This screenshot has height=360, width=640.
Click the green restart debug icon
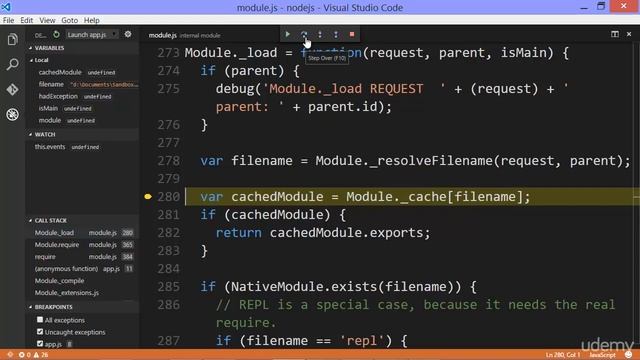(x=56, y=35)
